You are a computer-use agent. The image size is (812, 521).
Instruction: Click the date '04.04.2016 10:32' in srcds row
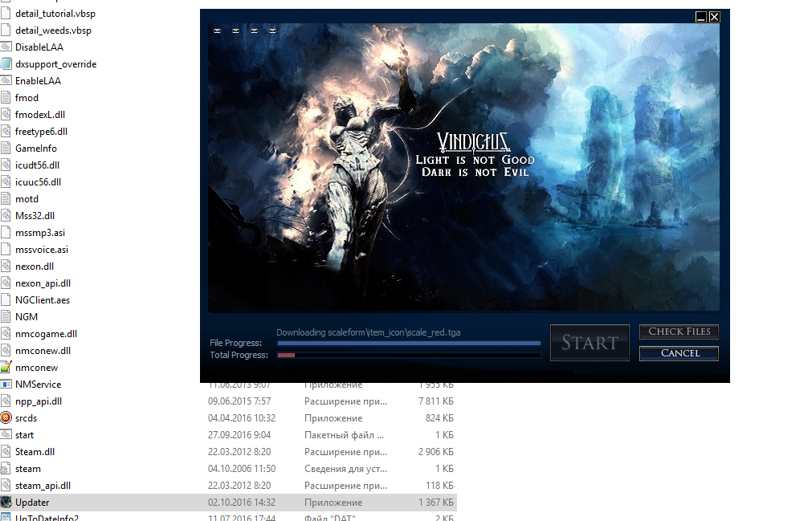coord(242,418)
